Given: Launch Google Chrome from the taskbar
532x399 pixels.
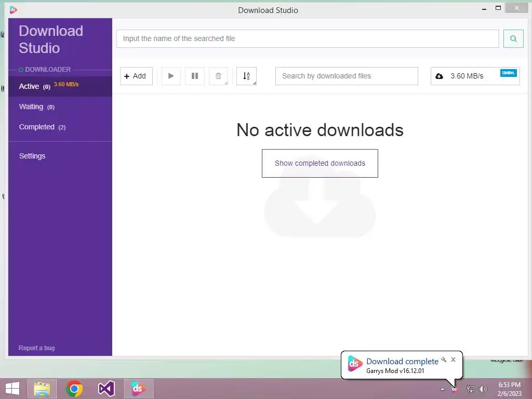Looking at the screenshot, I should coord(74,389).
